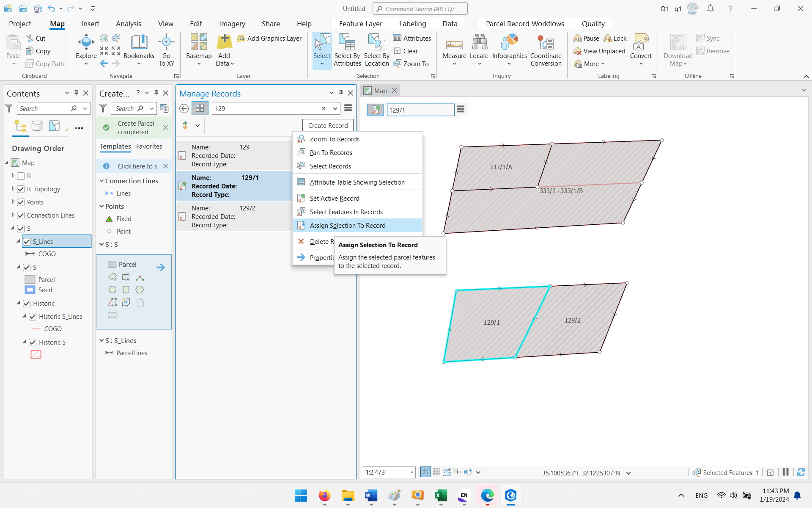Open Coordinate Conversion
Screen dimensions: 812x508
(x=546, y=50)
